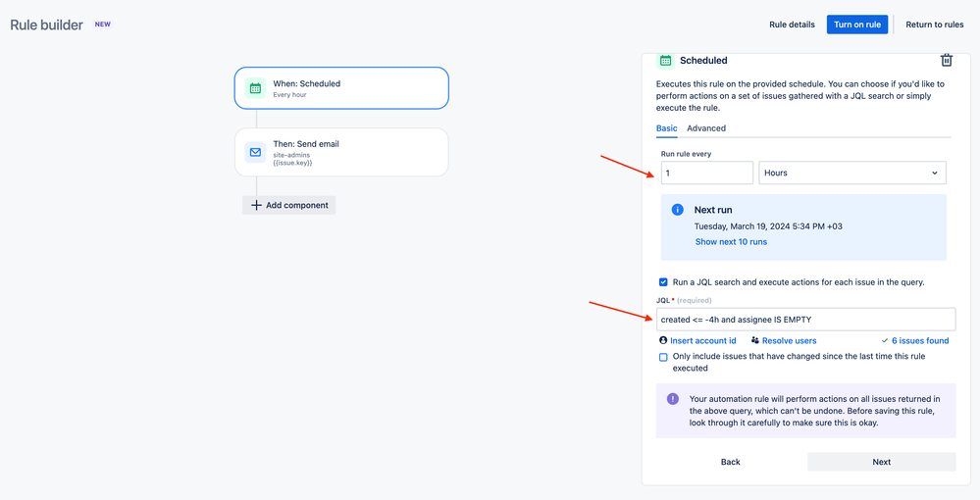Image resolution: width=980 pixels, height=500 pixels.
Task: Click Return to rules
Action: 934,25
